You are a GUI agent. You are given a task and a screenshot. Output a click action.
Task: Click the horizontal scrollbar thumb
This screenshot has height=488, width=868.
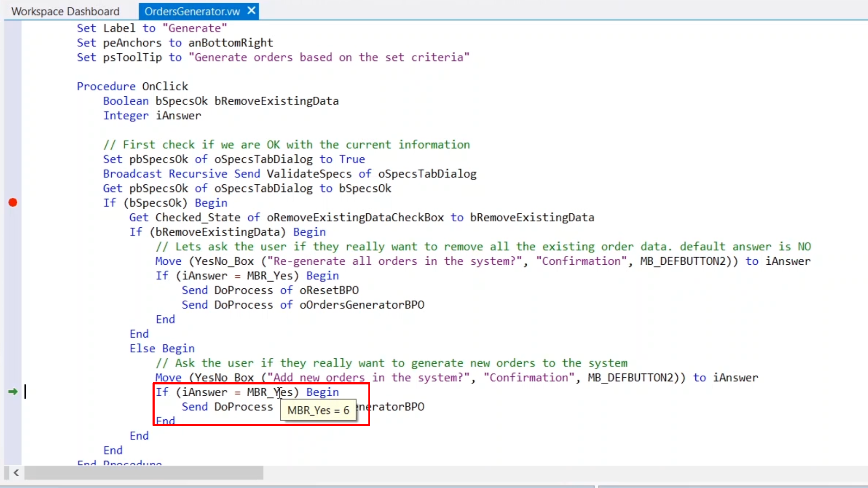click(144, 473)
